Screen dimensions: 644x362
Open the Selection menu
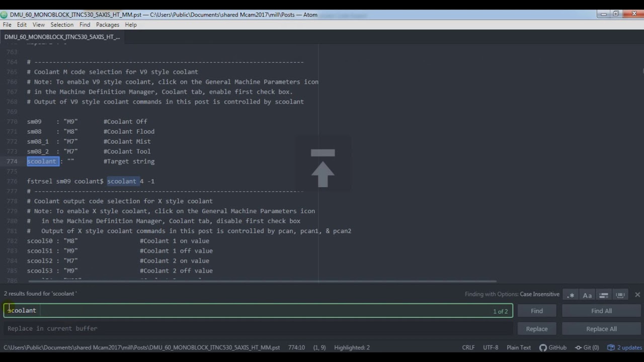pos(62,25)
